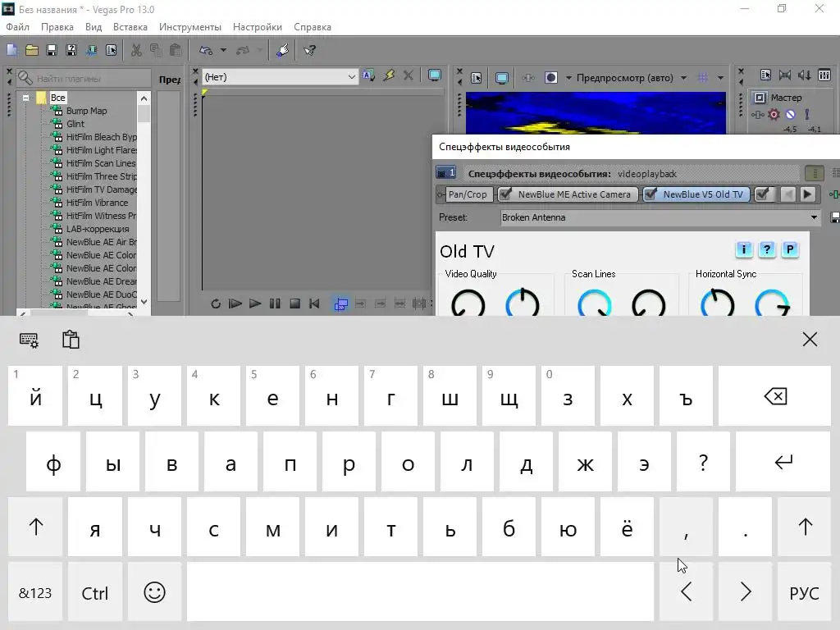The width and height of the screenshot is (840, 630).
Task: Go to start in trimmer
Action: 314,304
